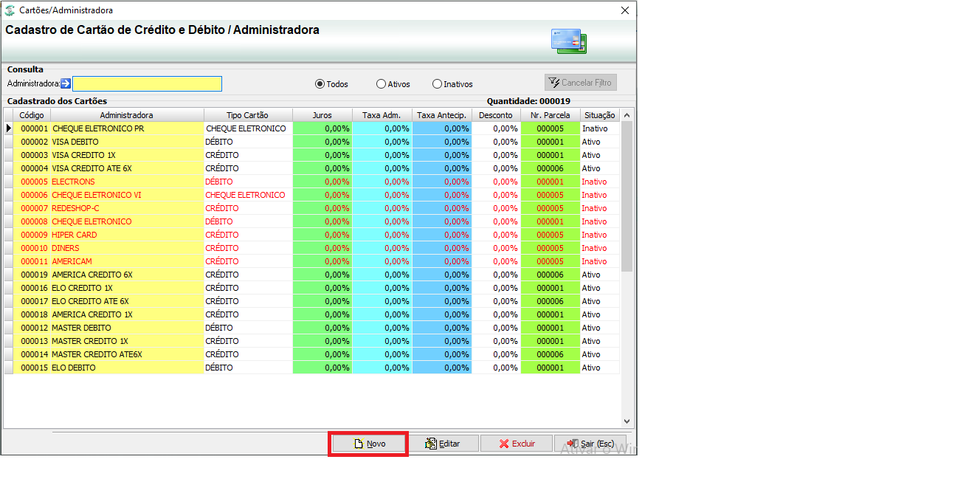This screenshot has width=980, height=496.
Task: Select the VISA CREDITO ATE 6X row
Action: 311,168
